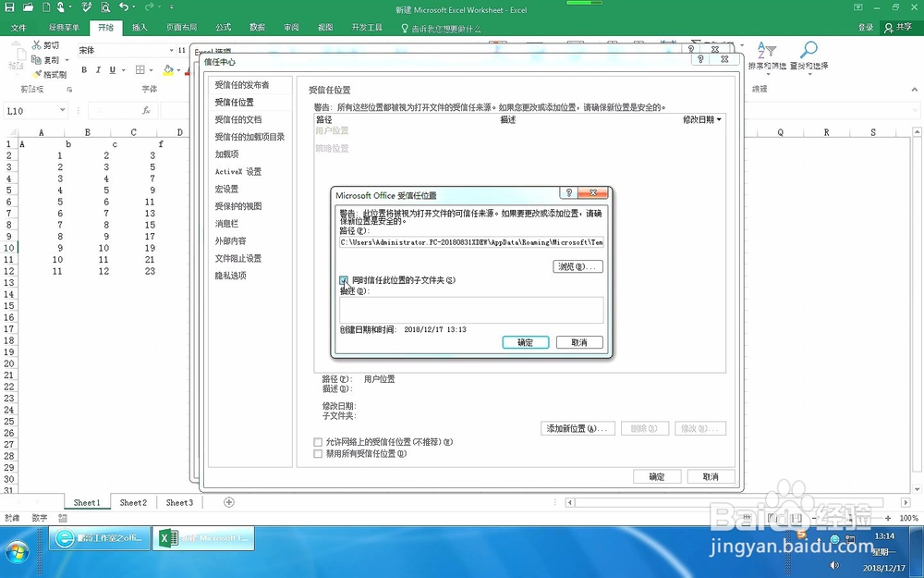
Task: Click the Sort and Filter icon
Action: (767, 51)
